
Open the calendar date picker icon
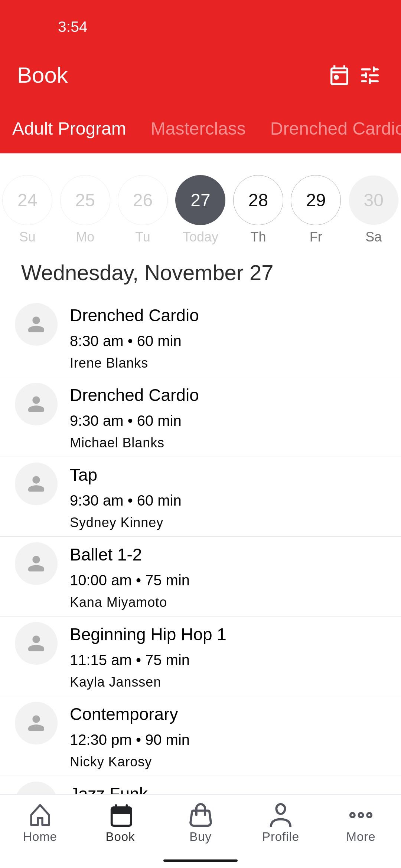339,75
